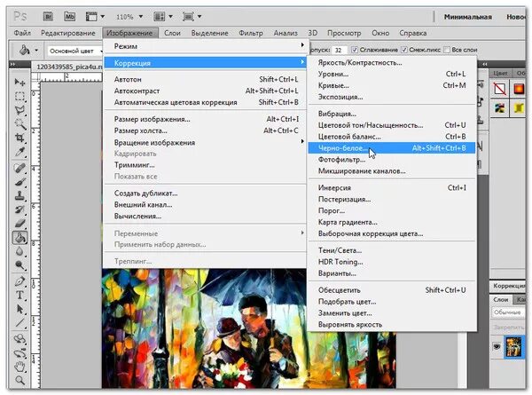Select the Brush tool

[x=20, y=182]
